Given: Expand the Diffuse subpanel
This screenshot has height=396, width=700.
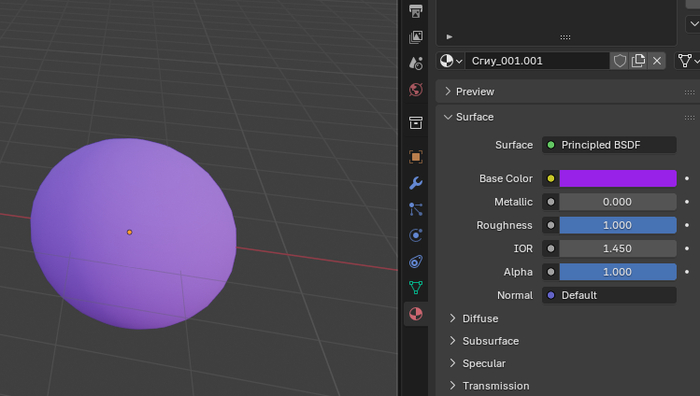Looking at the screenshot, I should 474,318.
